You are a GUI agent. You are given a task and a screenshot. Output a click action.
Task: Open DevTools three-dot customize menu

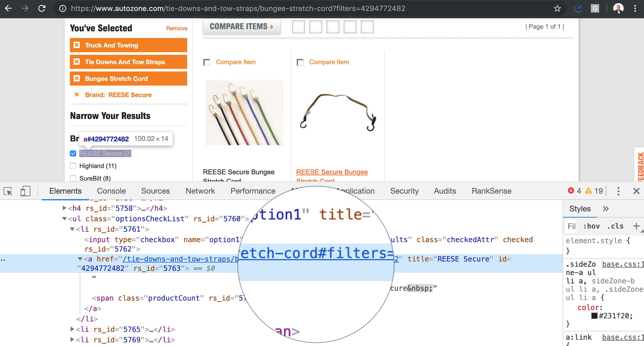click(618, 191)
